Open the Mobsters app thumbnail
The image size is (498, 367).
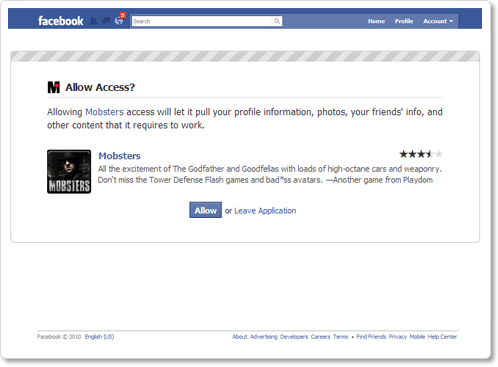pos(69,171)
